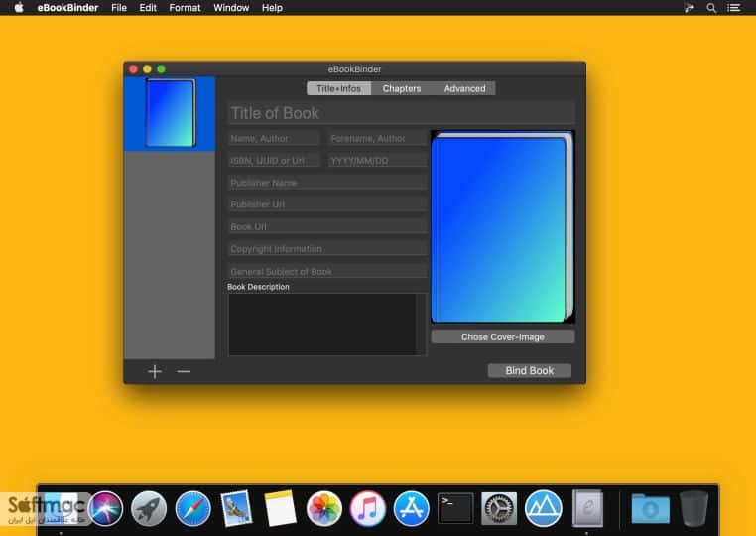Click the ISBN, UUID or Url field
The image size is (756, 536).
274,160
